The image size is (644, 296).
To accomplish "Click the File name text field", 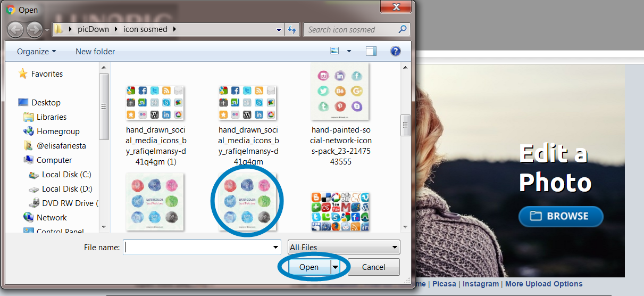I will (x=197, y=247).
